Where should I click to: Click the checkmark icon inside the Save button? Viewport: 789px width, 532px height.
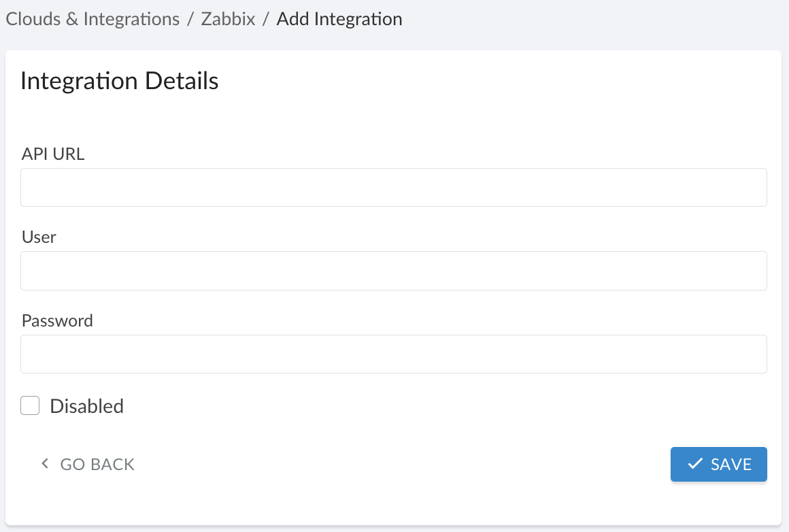click(694, 464)
